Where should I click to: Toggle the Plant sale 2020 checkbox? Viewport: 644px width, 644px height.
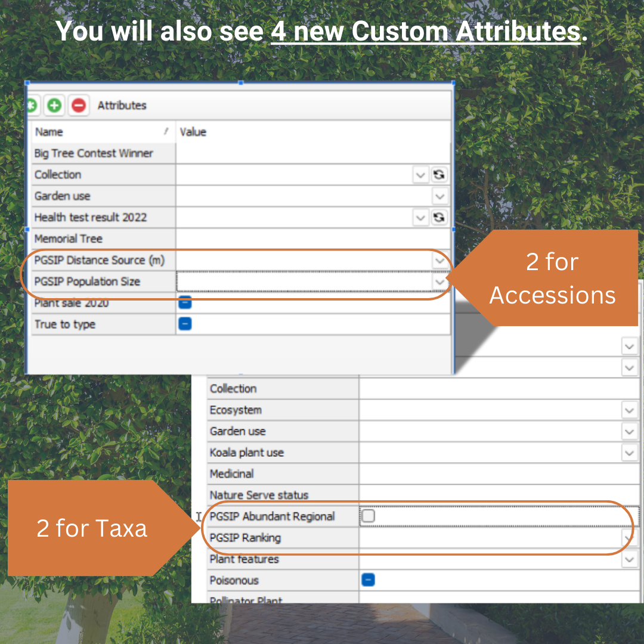pos(185,303)
